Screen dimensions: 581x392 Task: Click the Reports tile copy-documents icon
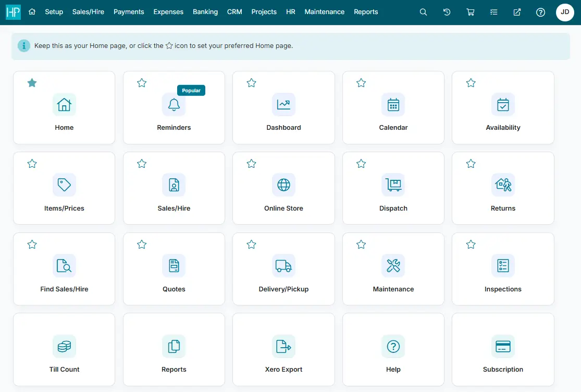pos(174,347)
